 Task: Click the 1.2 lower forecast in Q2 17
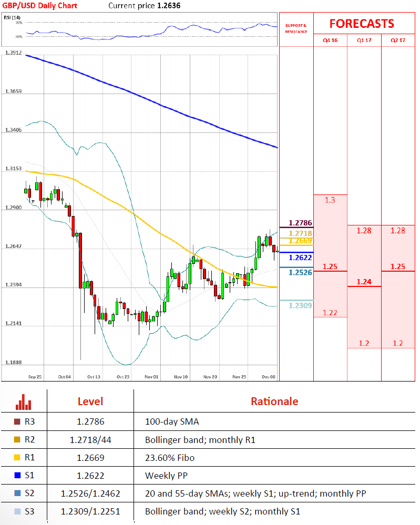(398, 343)
